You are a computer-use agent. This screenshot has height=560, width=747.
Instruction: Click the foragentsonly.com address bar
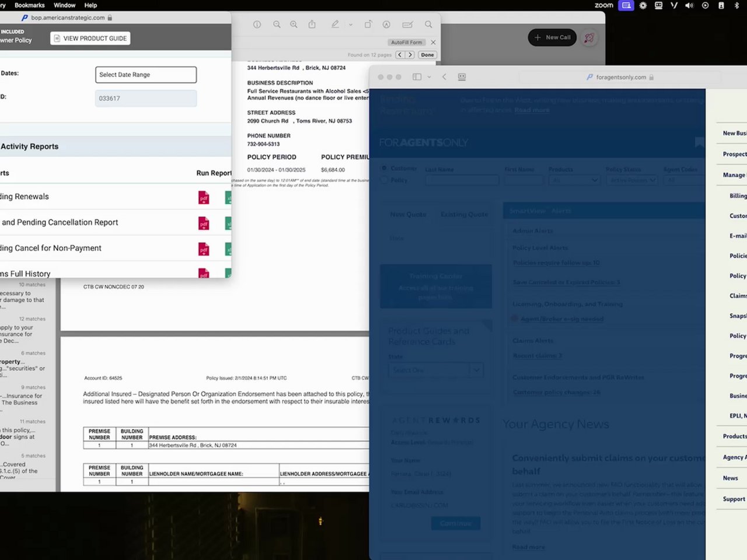point(620,77)
